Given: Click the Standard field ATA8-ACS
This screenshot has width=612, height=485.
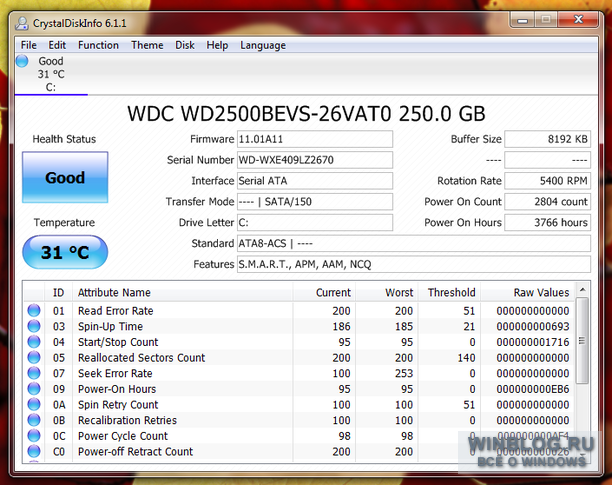Looking at the screenshot, I should (414, 243).
